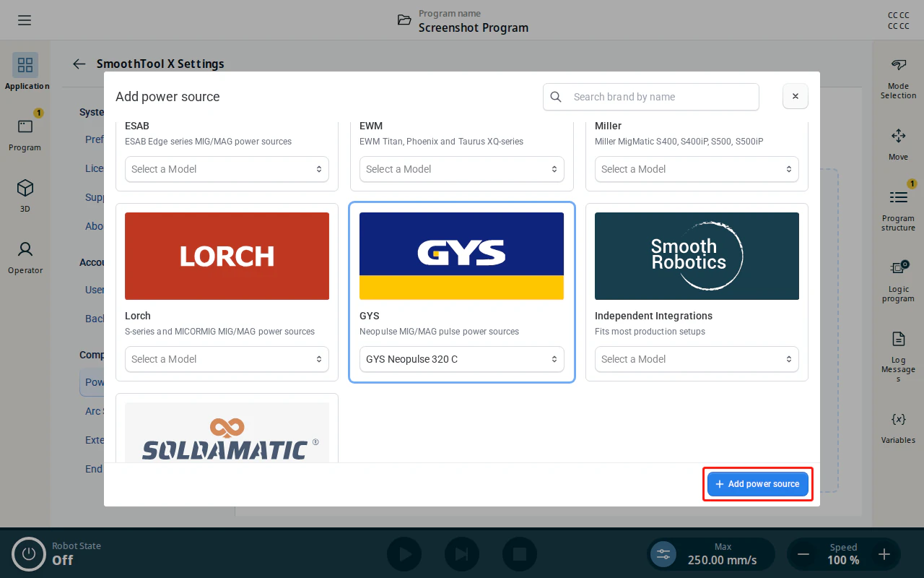This screenshot has width=924, height=578.
Task: Click the 'ESAB Edge series' description text
Action: click(x=208, y=142)
